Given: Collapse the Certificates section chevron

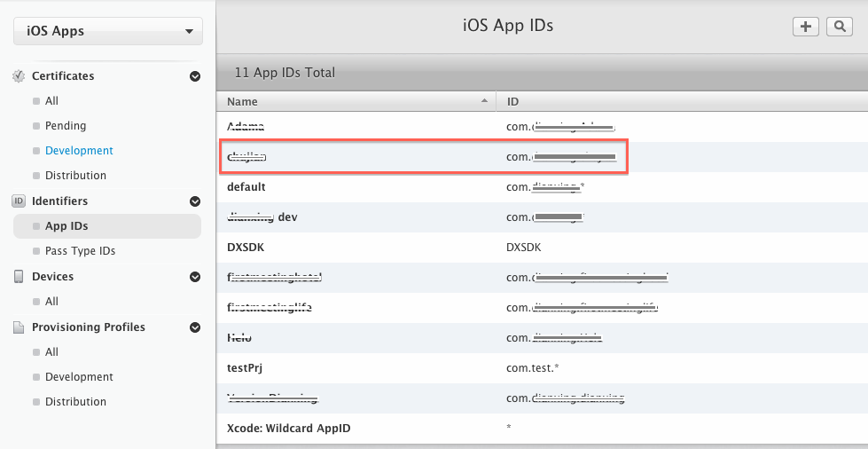Looking at the screenshot, I should pos(195,76).
